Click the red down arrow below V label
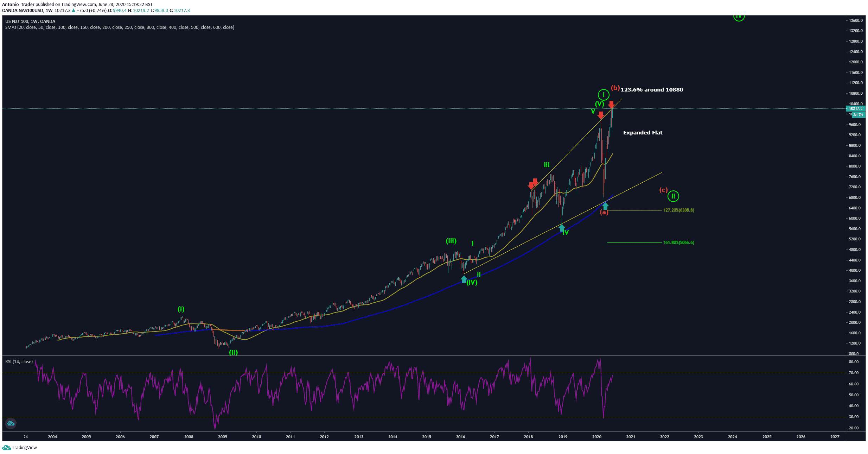The image size is (868, 454). tap(601, 115)
